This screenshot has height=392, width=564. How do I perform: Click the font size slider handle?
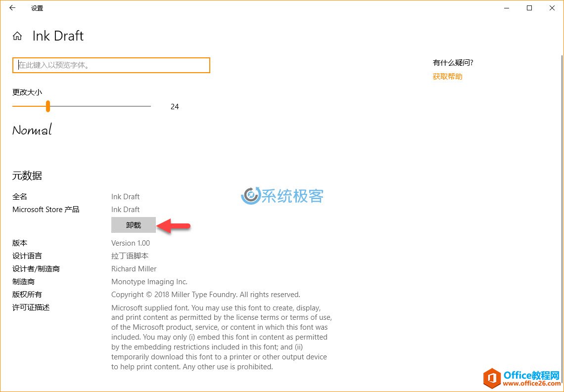pyautogui.click(x=48, y=106)
